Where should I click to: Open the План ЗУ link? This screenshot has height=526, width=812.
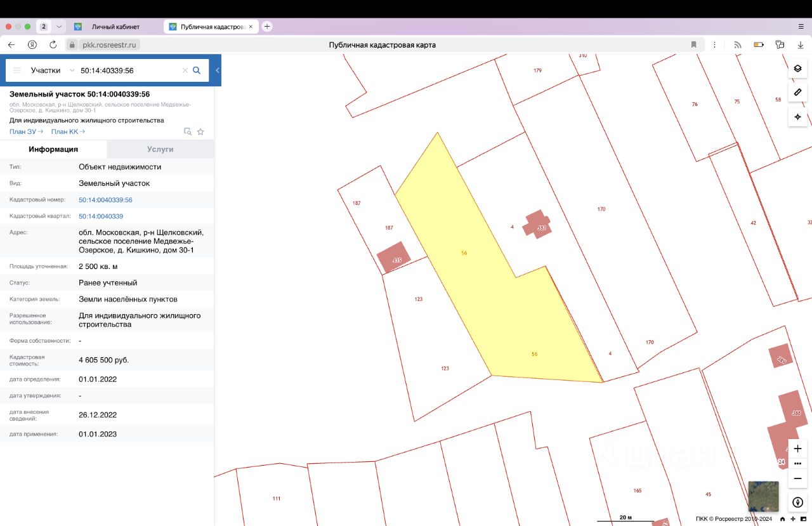pyautogui.click(x=26, y=132)
